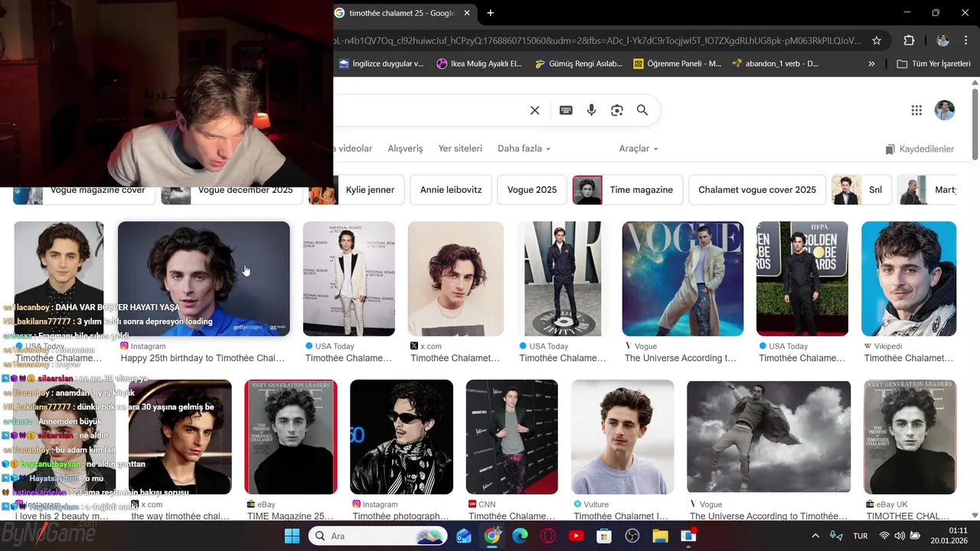Open the Gümüş Rengi Asılab bookmark
Image resolution: width=980 pixels, height=551 pixels.
tap(578, 64)
